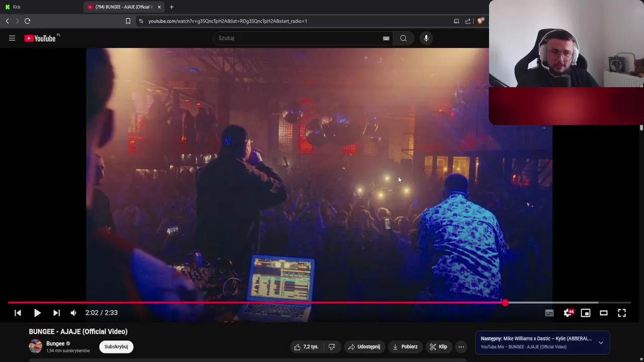Open more actions three-dot menu
Viewport: 644px width, 362px height.
(461, 347)
